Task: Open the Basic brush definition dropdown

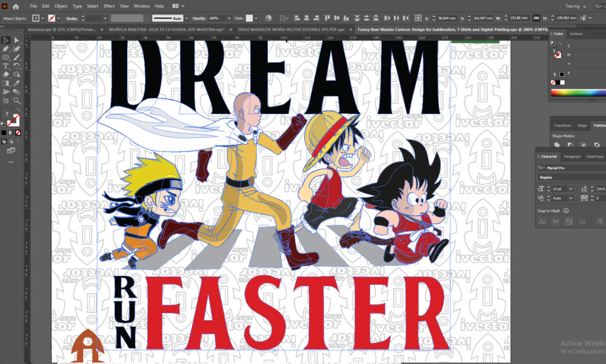Action: click(x=187, y=18)
